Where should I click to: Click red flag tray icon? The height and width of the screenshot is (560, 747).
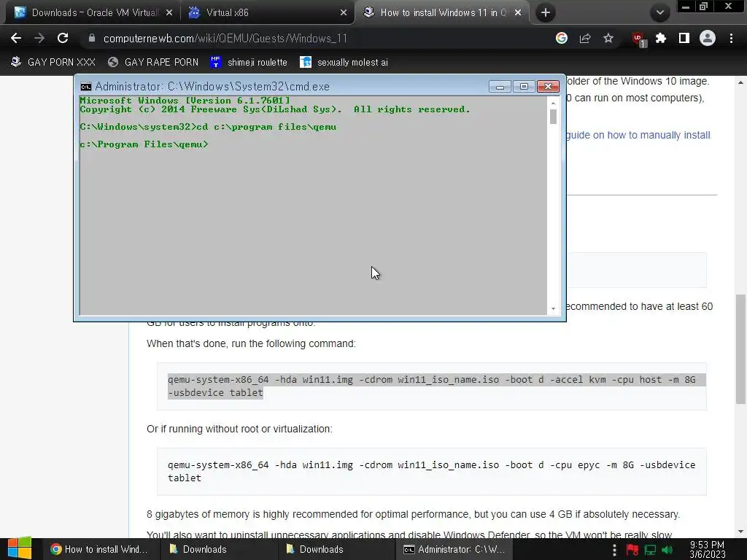[x=632, y=550]
